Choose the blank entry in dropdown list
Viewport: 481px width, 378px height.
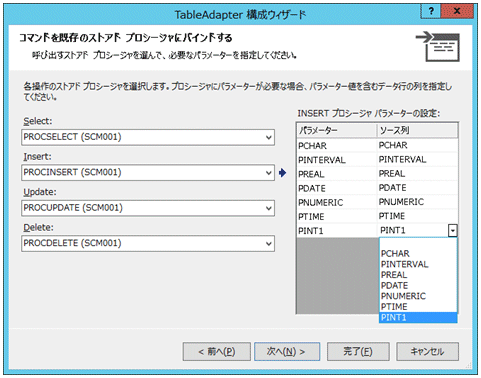[418, 243]
